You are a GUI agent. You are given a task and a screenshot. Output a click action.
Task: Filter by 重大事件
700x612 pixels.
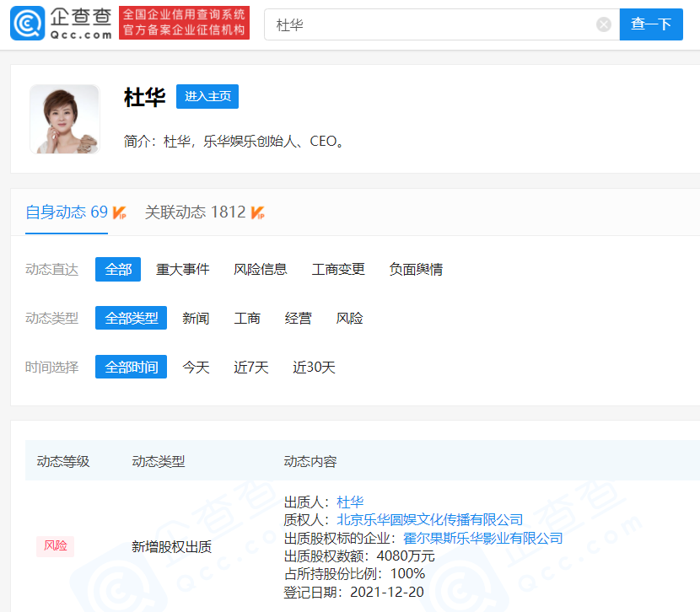click(182, 270)
